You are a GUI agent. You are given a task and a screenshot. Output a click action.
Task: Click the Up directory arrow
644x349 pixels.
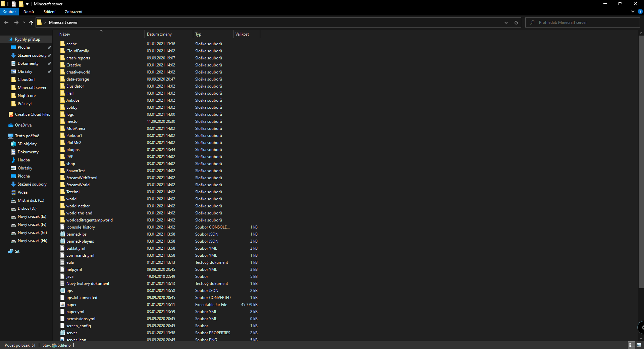(31, 22)
